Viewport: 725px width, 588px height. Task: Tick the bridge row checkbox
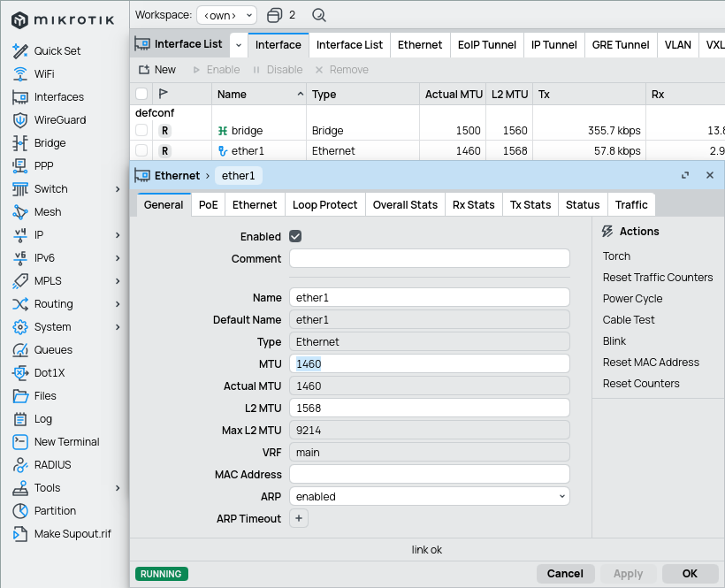tap(141, 131)
